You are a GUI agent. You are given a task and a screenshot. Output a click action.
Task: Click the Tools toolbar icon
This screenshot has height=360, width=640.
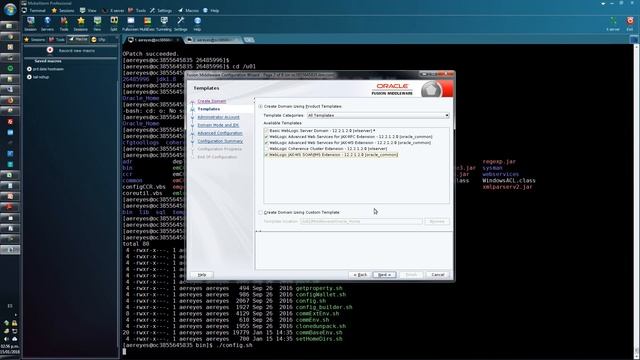coord(64,24)
